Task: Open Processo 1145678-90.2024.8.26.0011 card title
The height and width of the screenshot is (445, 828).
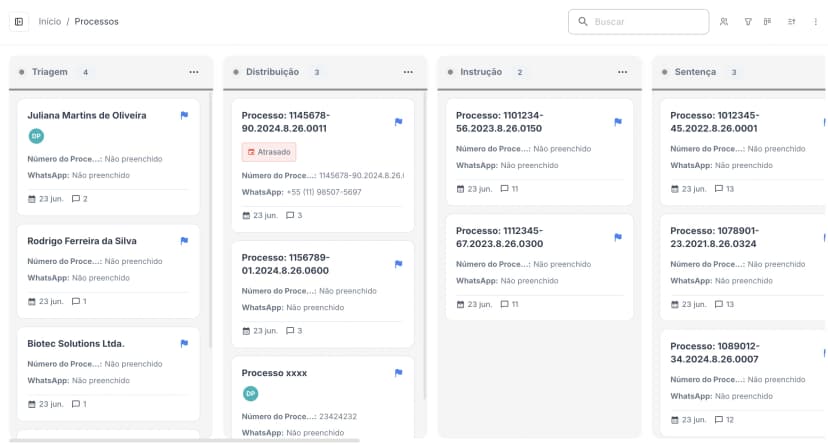Action: 286,122
